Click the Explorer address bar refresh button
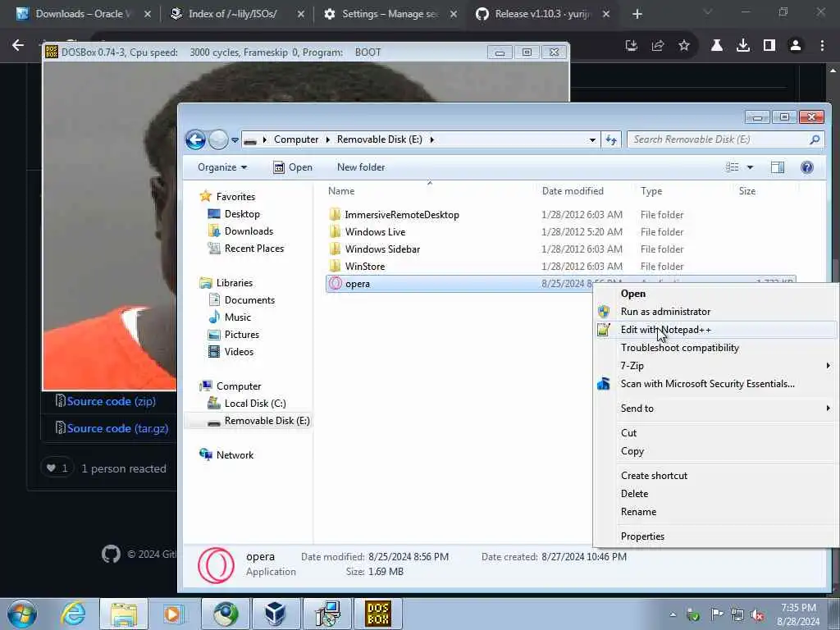The width and height of the screenshot is (840, 630). [x=611, y=139]
